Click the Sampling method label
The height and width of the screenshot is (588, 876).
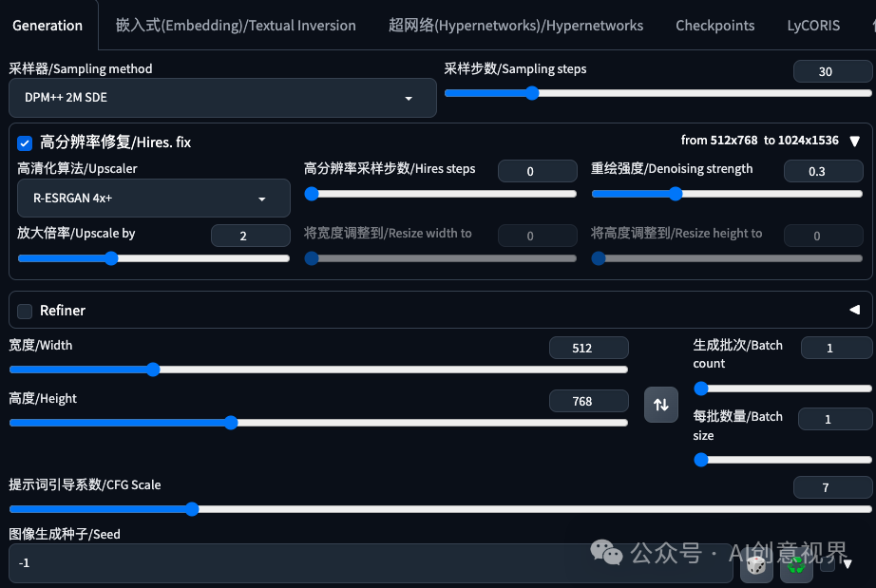[x=81, y=68]
